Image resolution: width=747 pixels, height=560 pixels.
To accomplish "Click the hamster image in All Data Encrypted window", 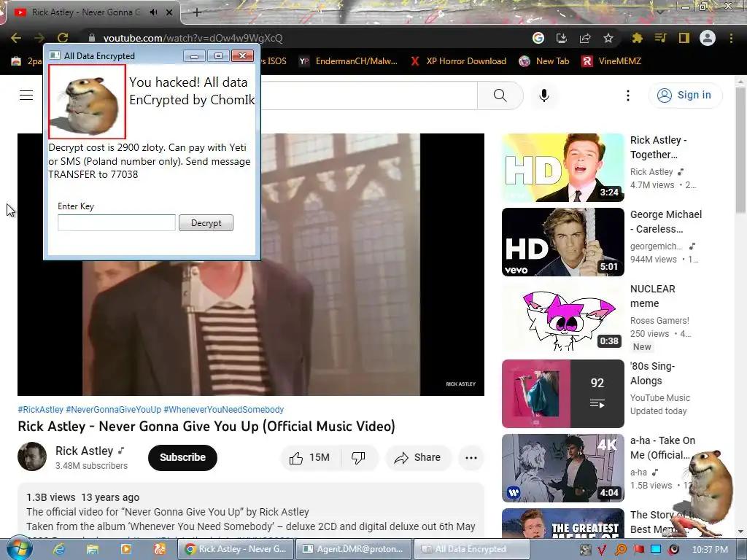I will 87,102.
